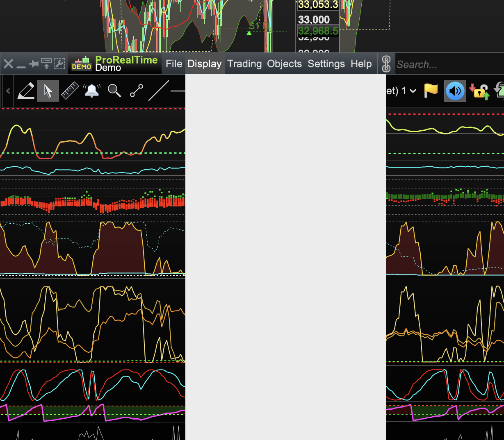Toggle the blue sound speaker button

click(x=455, y=91)
